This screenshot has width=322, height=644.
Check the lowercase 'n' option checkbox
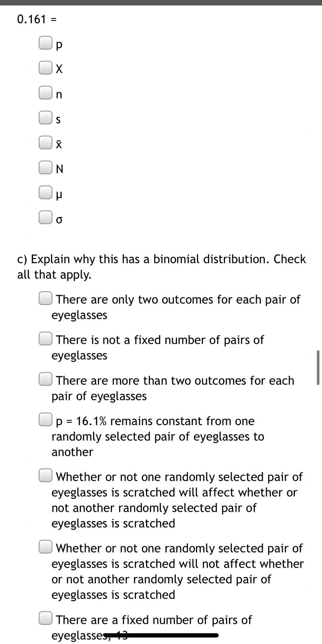pyautogui.click(x=45, y=93)
